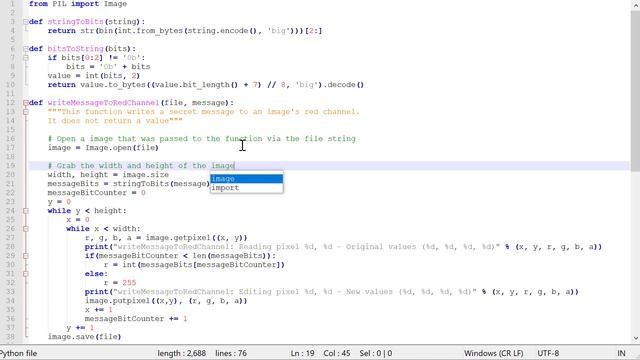
Task: Click line number 12 in the margin
Action: click(x=11, y=102)
